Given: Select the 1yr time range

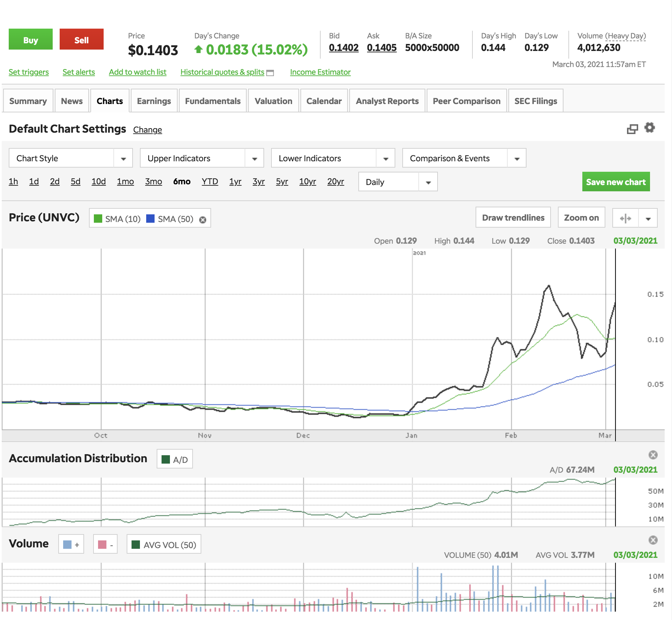Looking at the screenshot, I should (x=235, y=182).
